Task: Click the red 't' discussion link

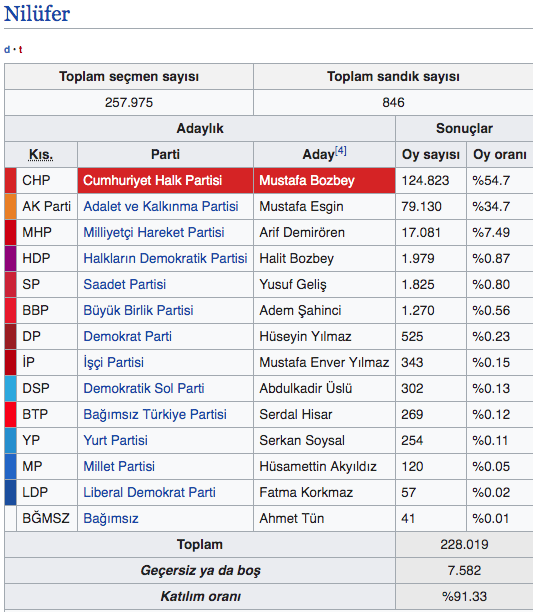Action: 20,50
